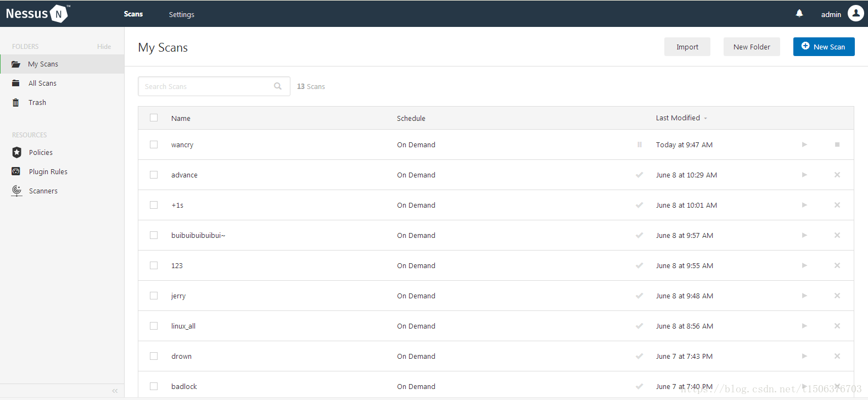Open the wancry scan

click(x=182, y=145)
